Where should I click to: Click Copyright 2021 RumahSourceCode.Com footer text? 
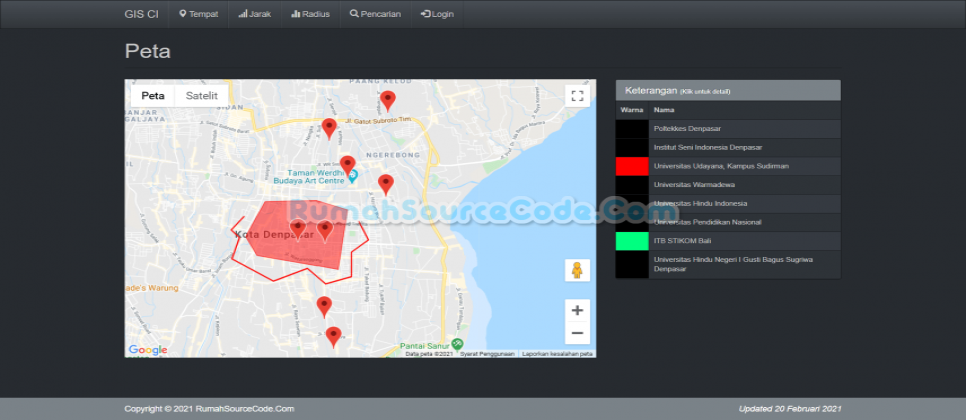[x=209, y=409]
